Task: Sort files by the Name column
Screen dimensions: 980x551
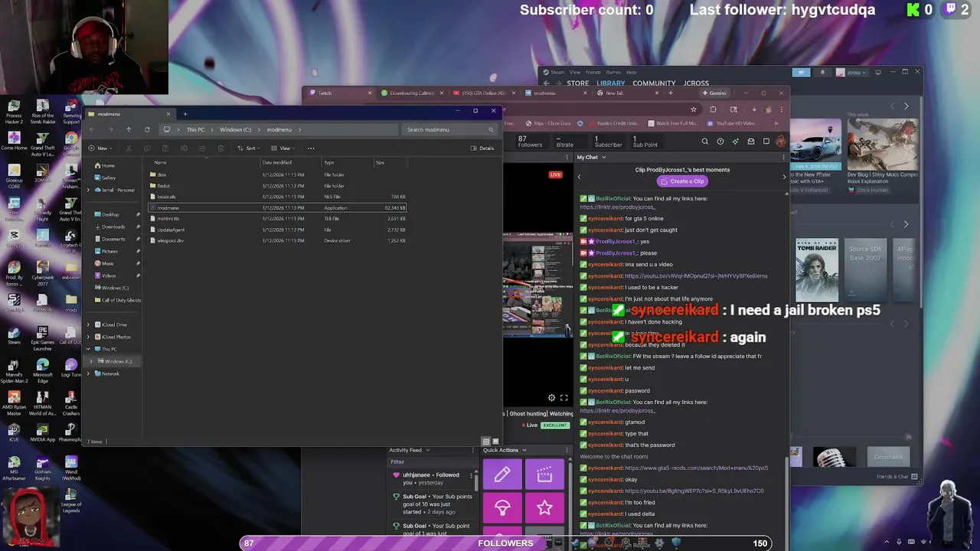Action: 160,162
